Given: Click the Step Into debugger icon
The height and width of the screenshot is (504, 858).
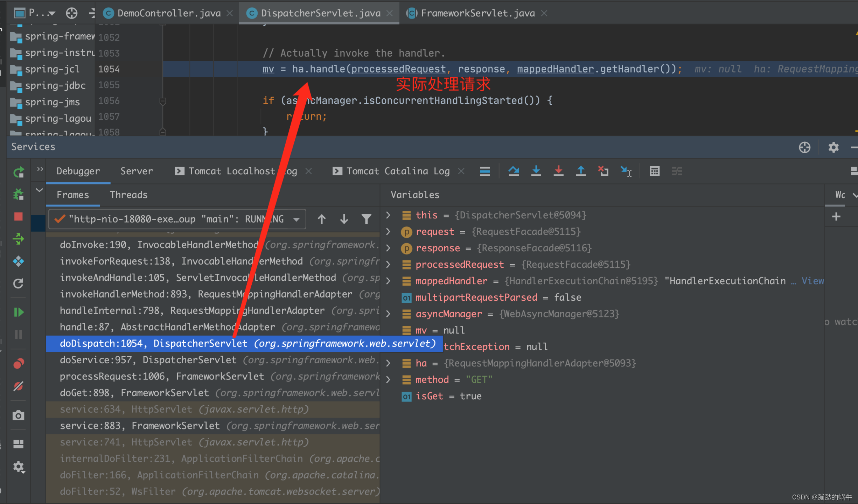Looking at the screenshot, I should coord(536,171).
